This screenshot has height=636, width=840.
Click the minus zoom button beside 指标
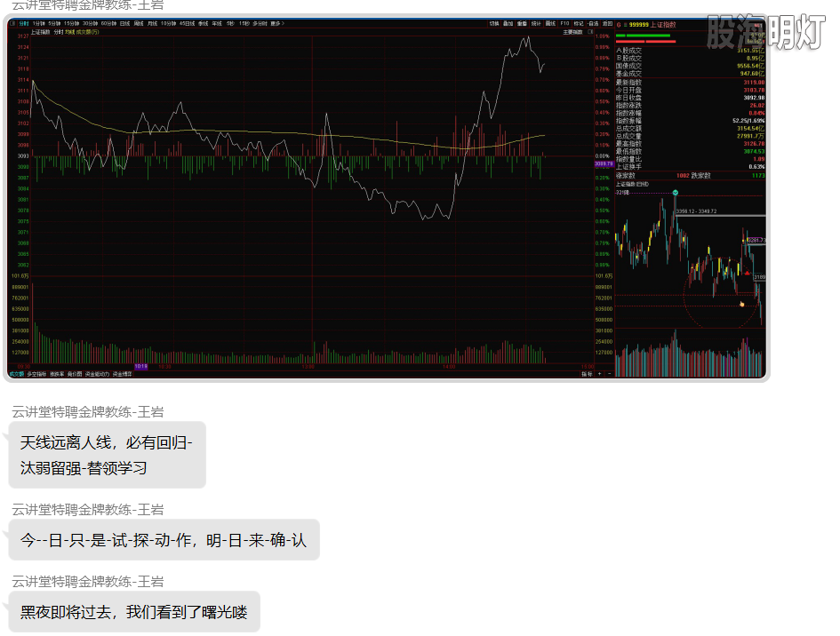609,374
